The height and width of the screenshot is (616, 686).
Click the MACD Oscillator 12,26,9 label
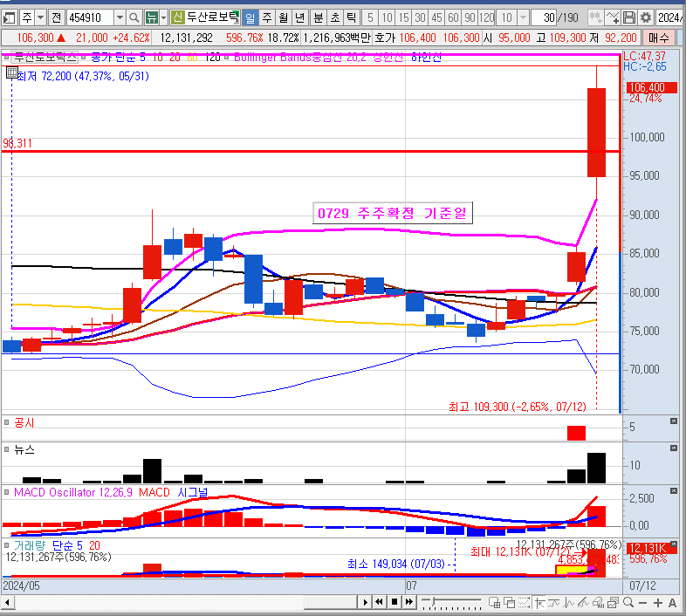coord(73,492)
